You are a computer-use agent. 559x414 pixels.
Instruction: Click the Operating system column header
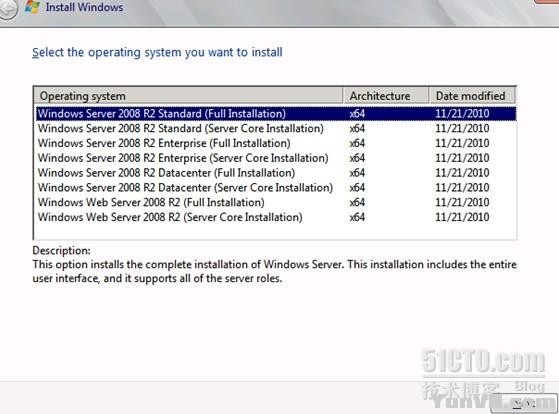point(188,96)
